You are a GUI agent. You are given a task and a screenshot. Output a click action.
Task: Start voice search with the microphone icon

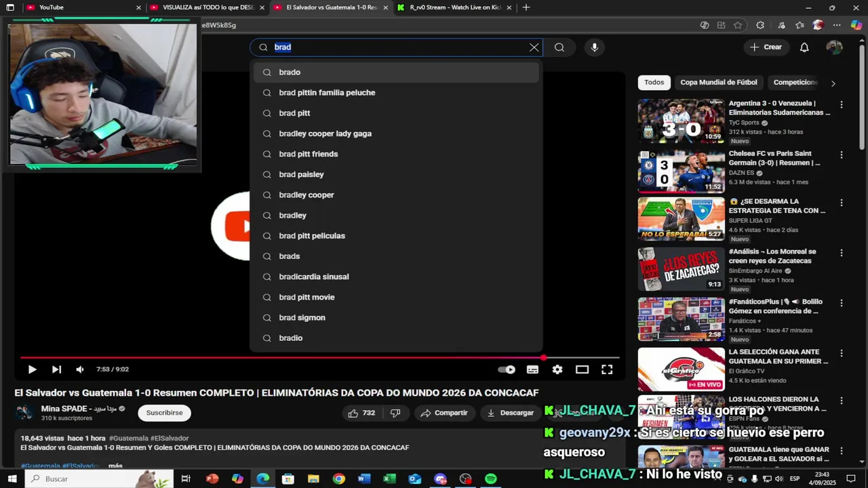tap(594, 47)
